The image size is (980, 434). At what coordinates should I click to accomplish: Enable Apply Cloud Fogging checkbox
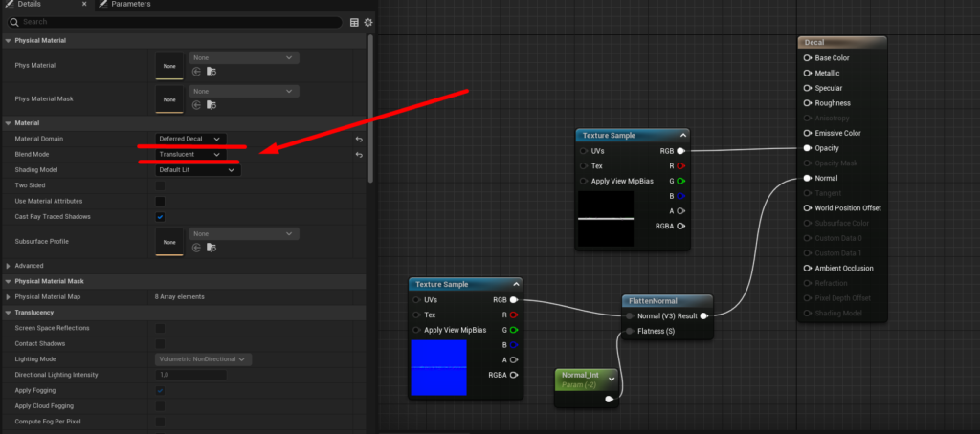click(x=160, y=406)
